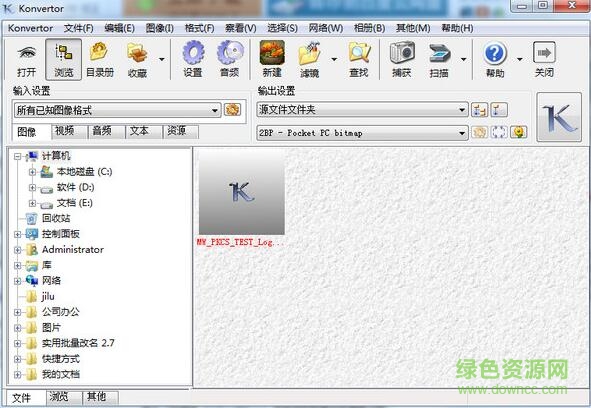591x408 pixels.
Task: Click the dashed frame icon beside output format
Action: (499, 132)
